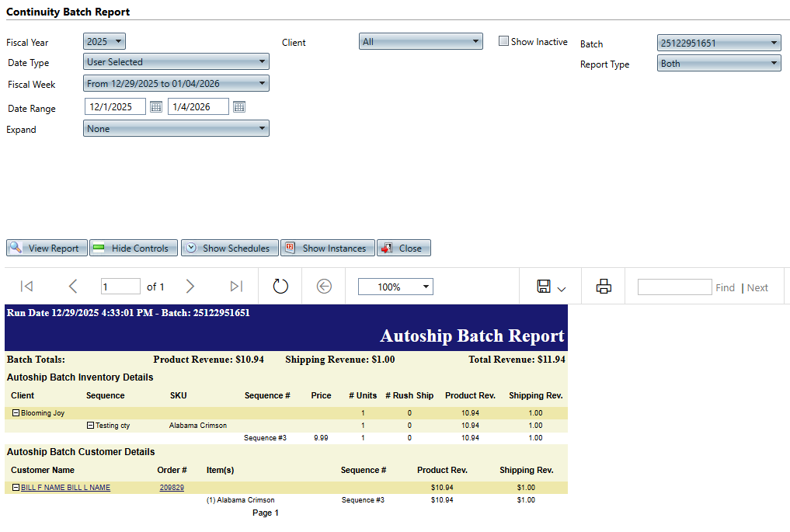Screen dimensions: 790x532
Task: Open calendar for start date 12/1/2025
Action: [156, 107]
